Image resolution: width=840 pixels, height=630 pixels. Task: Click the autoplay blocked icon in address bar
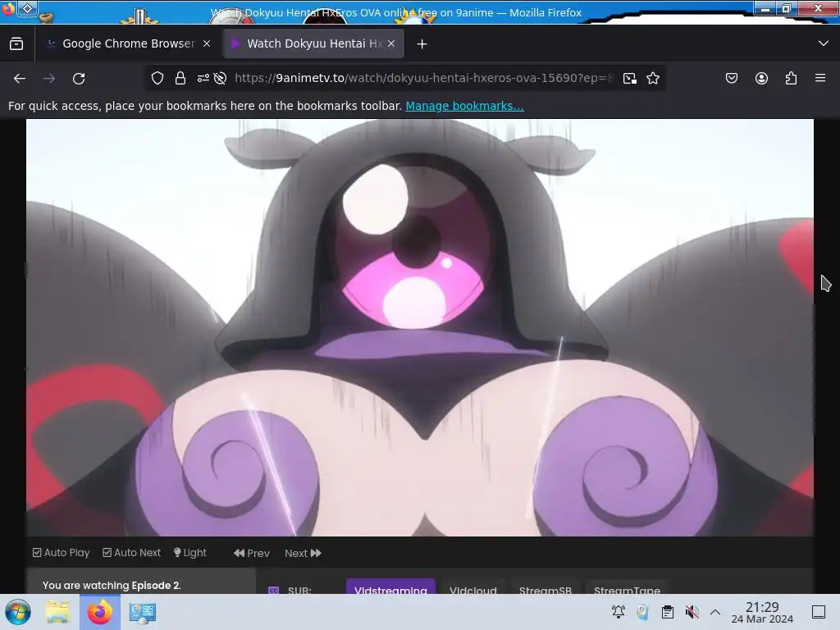pyautogui.click(x=220, y=78)
